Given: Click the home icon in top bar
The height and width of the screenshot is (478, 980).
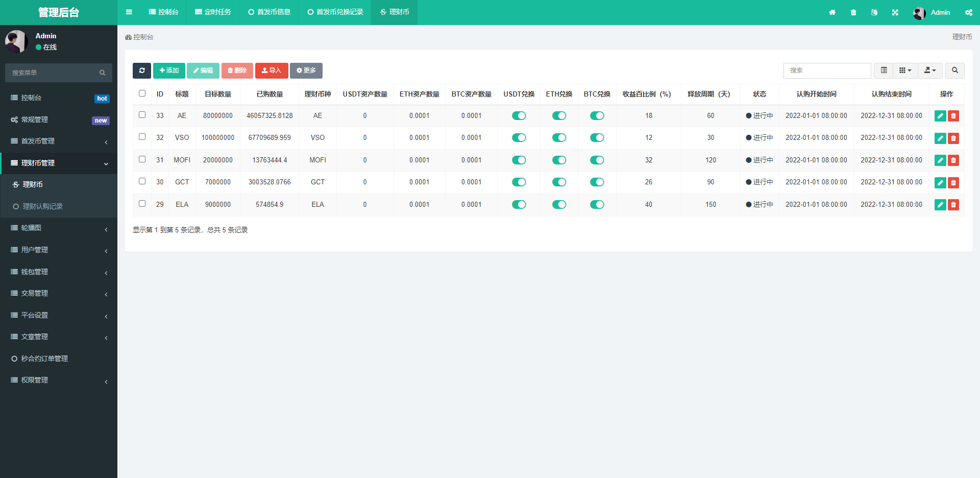Looking at the screenshot, I should pos(832,13).
